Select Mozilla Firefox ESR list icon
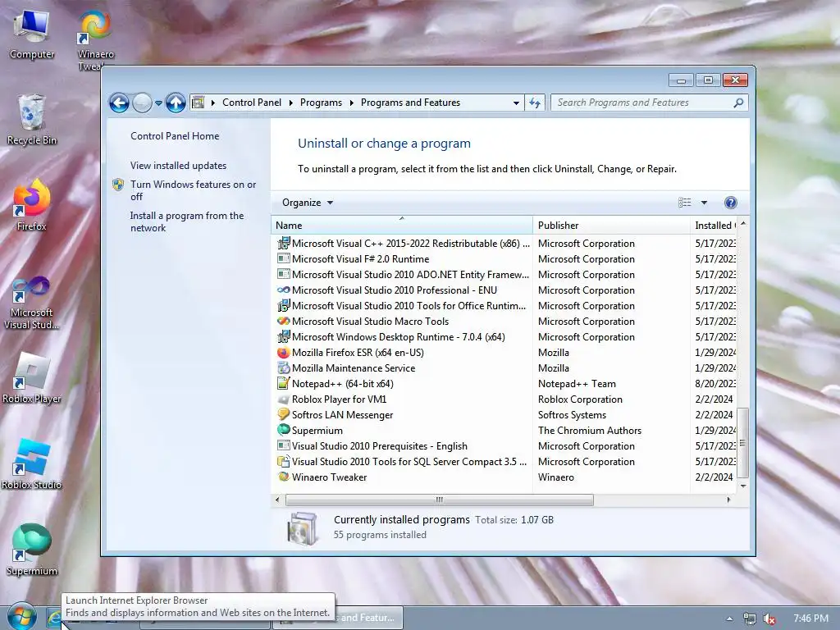 tap(283, 353)
